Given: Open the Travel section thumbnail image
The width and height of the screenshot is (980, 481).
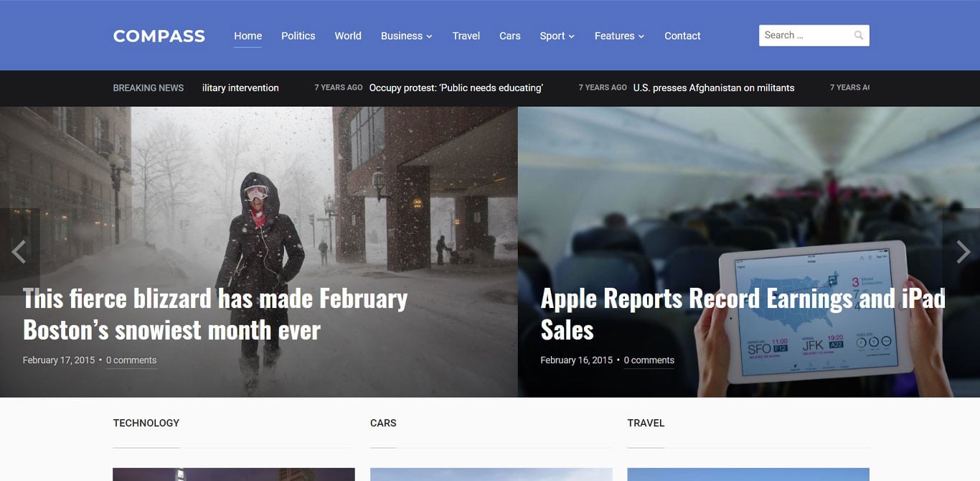Looking at the screenshot, I should [x=748, y=475].
